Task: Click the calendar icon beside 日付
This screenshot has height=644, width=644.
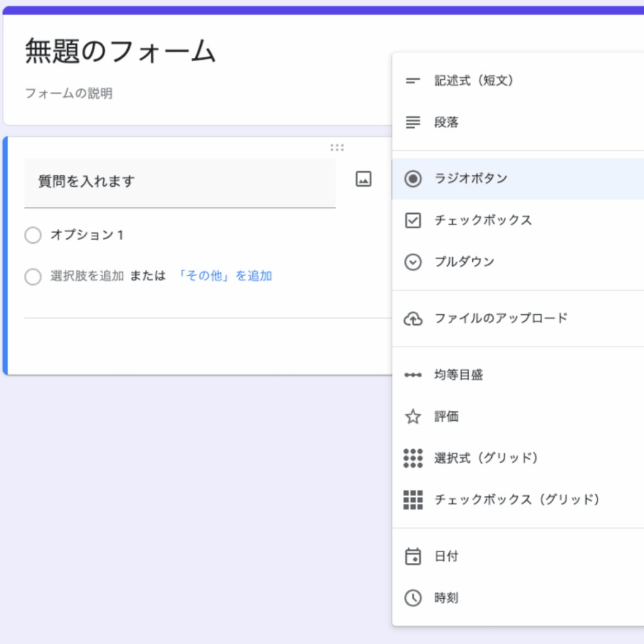Action: coord(413,557)
